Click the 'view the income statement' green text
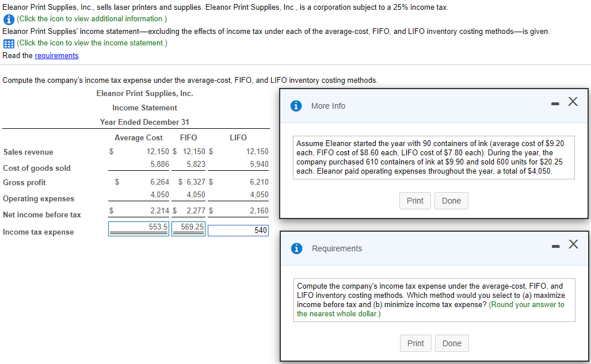Image resolution: width=591 pixels, height=364 pixels. coord(92,43)
